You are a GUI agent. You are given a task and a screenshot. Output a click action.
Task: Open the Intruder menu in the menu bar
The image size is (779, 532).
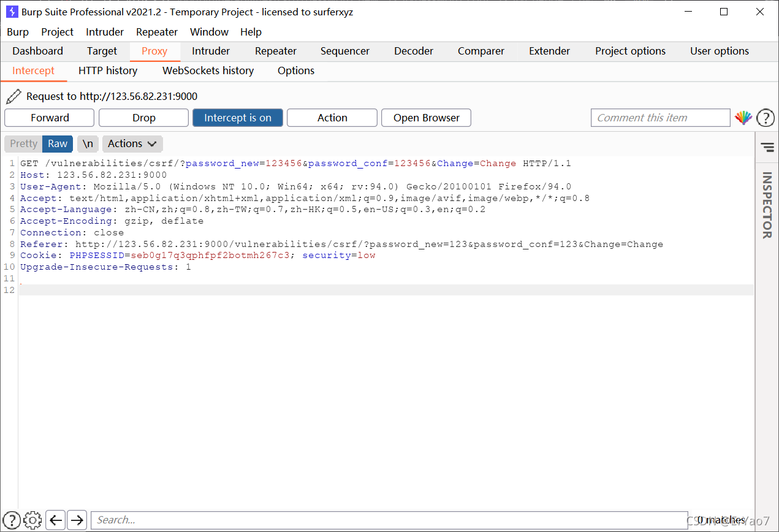pyautogui.click(x=105, y=32)
